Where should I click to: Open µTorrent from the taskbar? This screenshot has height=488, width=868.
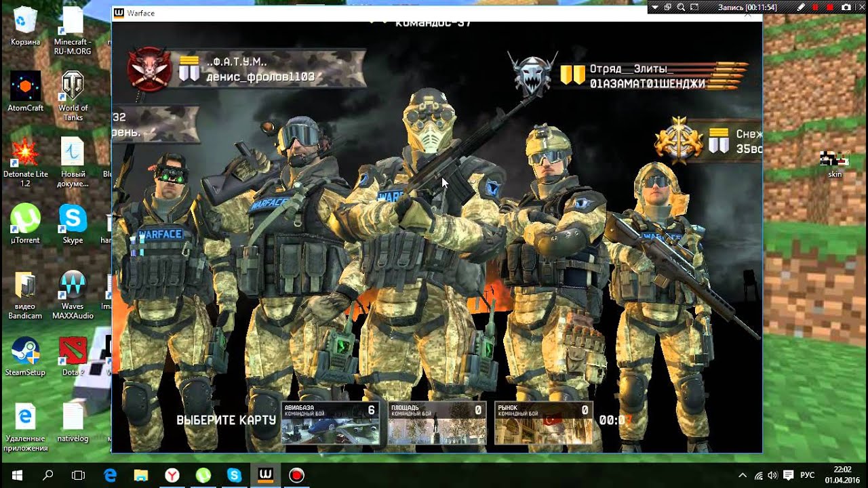203,475
